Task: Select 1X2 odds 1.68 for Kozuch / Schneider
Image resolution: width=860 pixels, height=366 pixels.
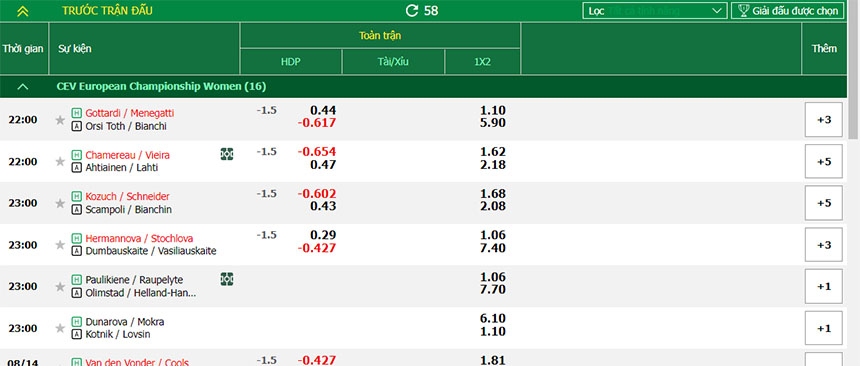Action: coord(492,194)
